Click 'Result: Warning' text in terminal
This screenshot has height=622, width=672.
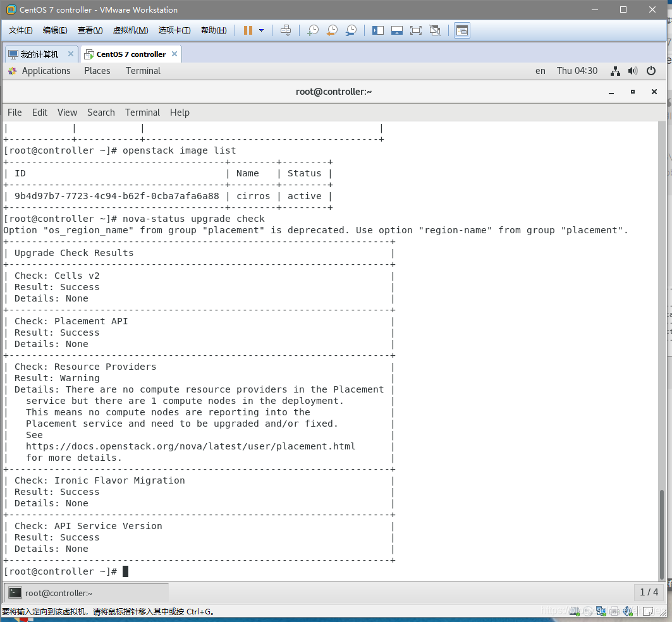pos(57,378)
